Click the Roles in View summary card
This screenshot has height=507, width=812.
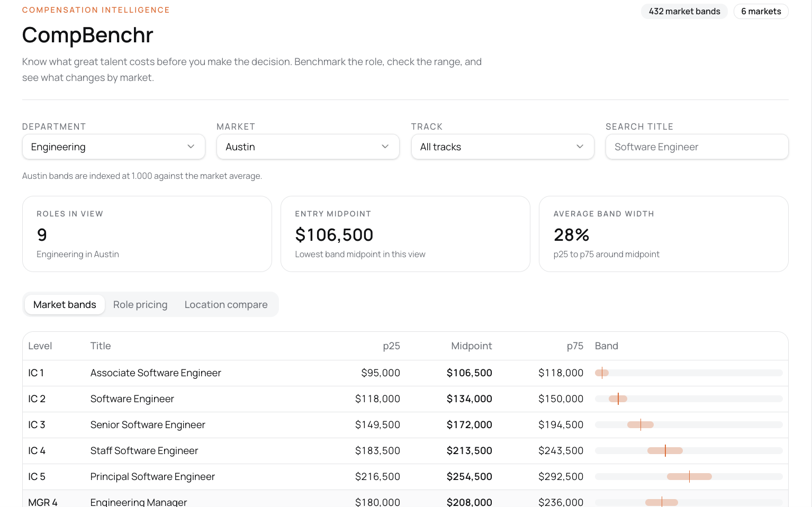[x=147, y=234]
